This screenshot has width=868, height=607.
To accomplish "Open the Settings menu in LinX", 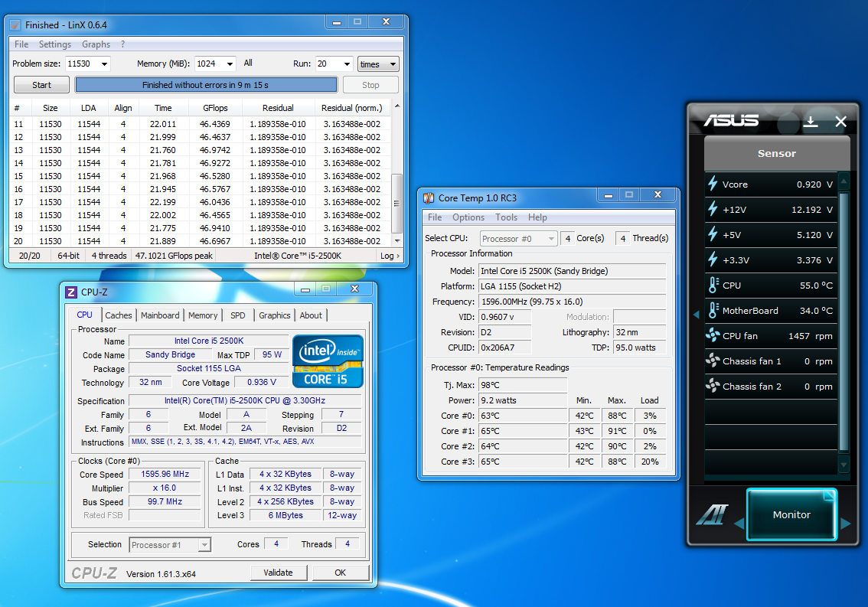I will pyautogui.click(x=55, y=44).
